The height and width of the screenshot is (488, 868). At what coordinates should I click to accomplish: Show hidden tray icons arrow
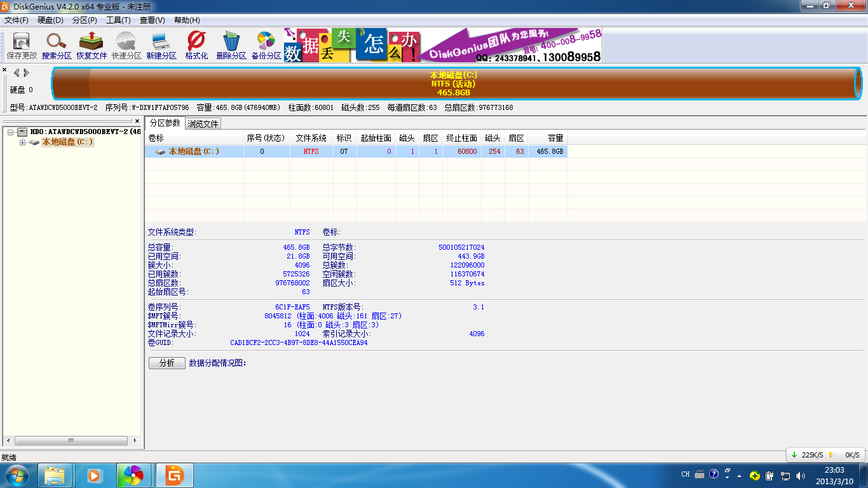pos(738,475)
